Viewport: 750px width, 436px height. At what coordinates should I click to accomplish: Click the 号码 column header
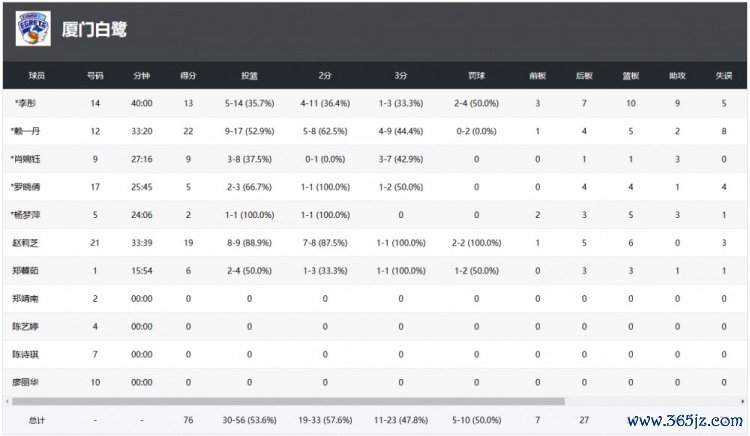(x=95, y=75)
